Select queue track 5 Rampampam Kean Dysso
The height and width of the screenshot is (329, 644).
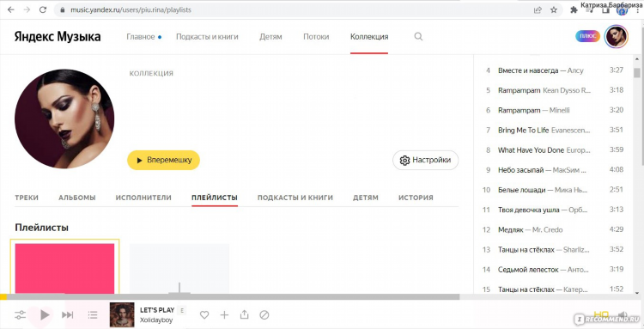click(x=553, y=90)
